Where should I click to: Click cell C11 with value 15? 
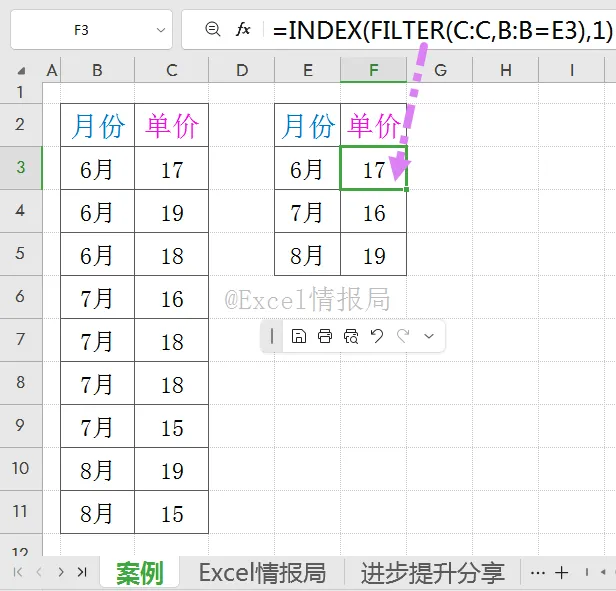[x=172, y=512]
